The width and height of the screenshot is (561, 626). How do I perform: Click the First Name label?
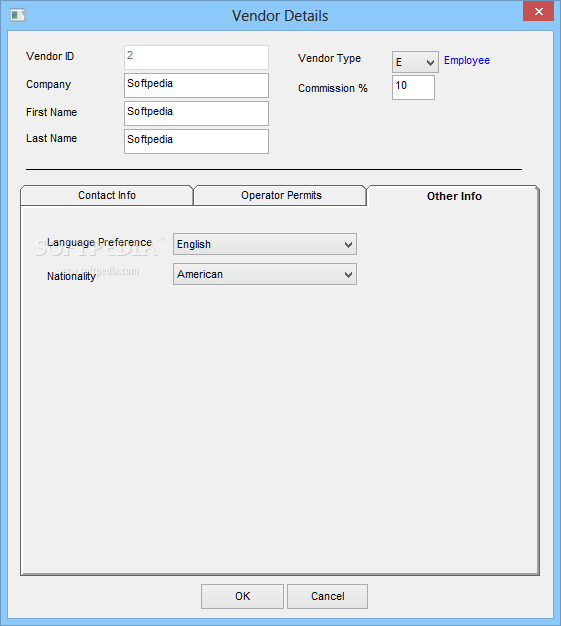[x=51, y=112]
